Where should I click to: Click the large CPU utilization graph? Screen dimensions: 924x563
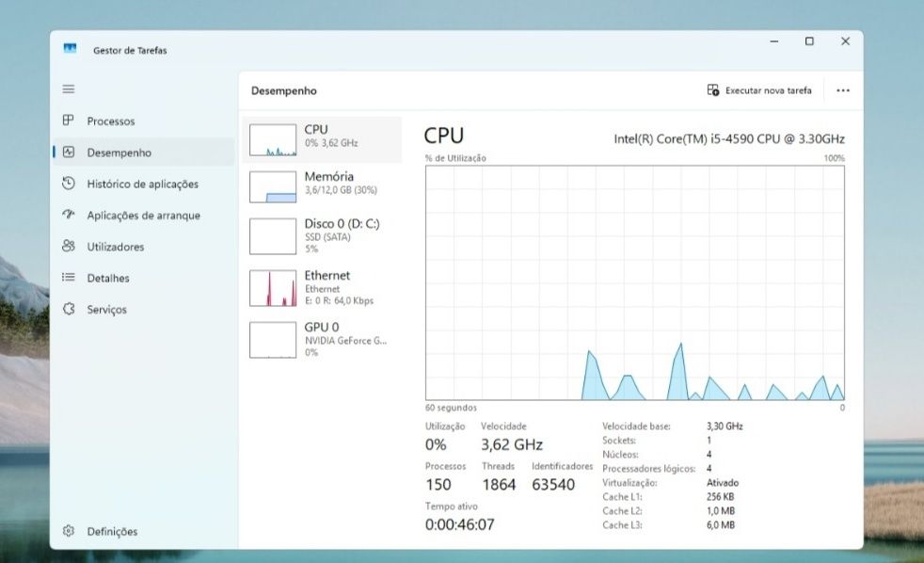tap(634, 283)
